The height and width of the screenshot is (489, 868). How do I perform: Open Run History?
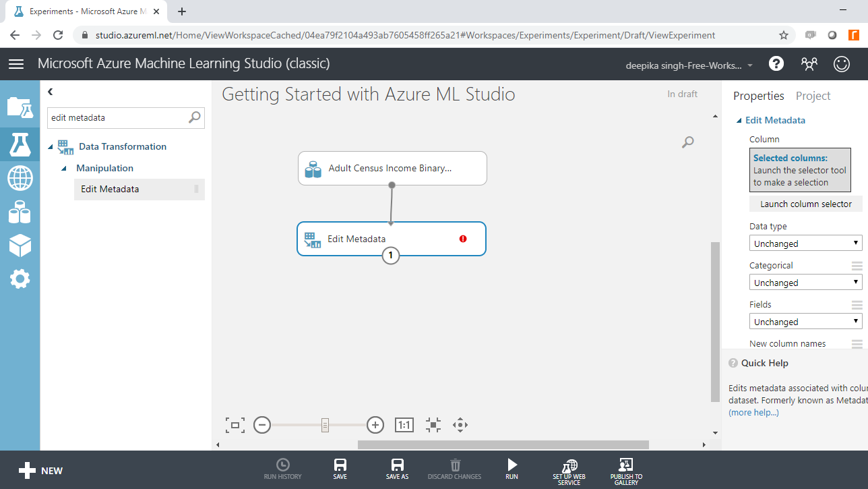coord(283,469)
